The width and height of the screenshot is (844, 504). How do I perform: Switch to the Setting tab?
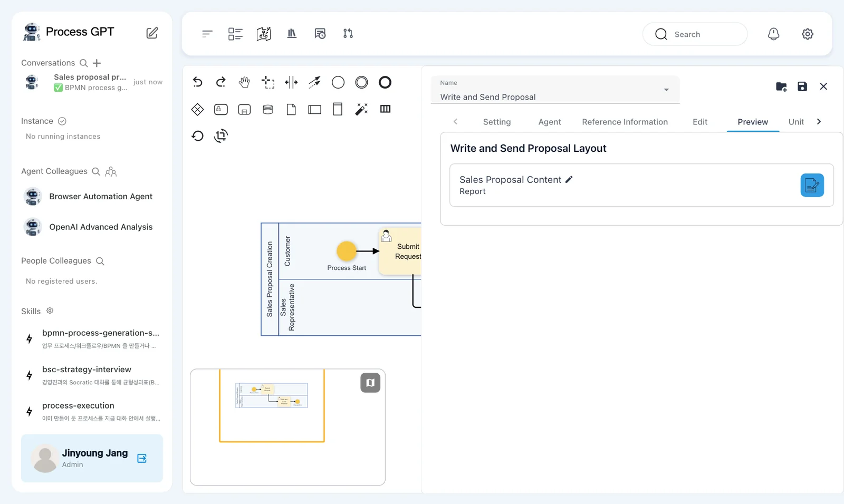point(497,122)
